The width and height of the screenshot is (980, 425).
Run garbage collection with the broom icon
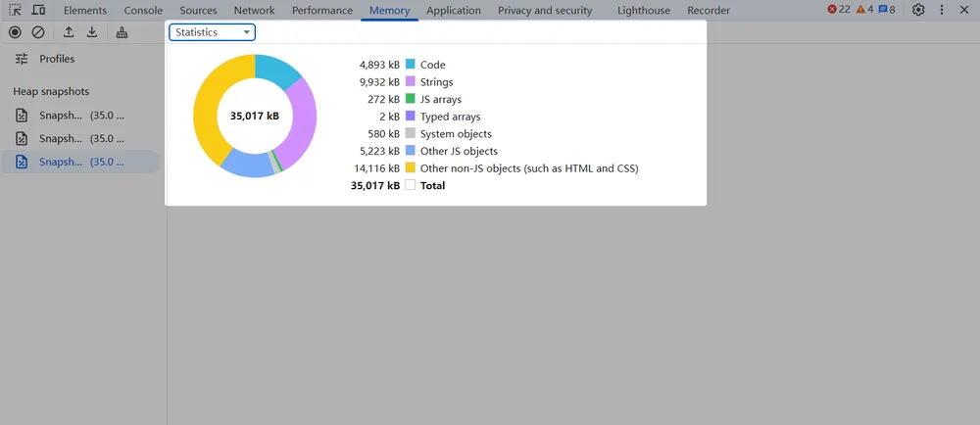pyautogui.click(x=122, y=32)
